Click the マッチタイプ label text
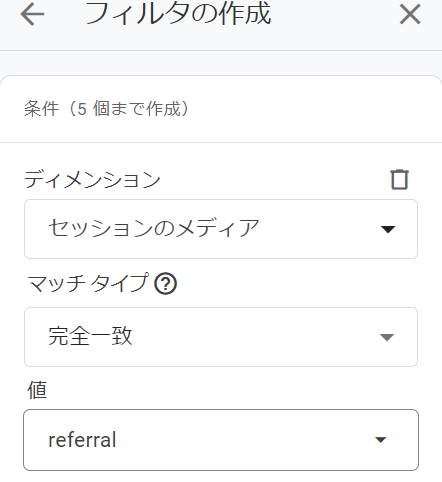 [88, 283]
